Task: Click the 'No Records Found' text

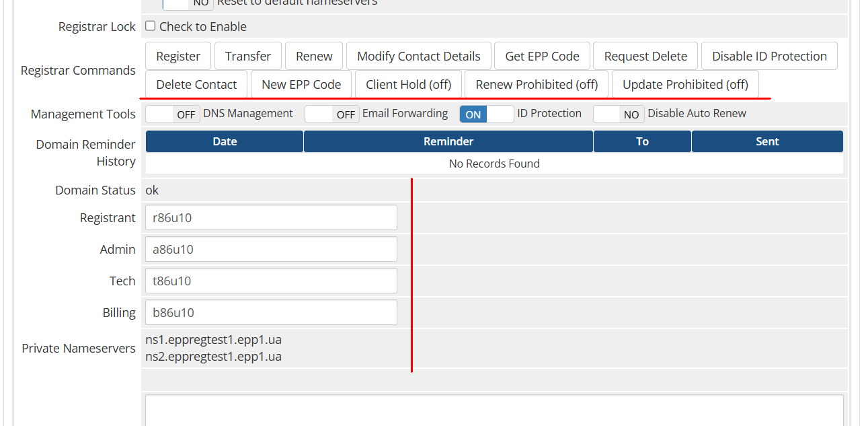Action: [x=494, y=164]
